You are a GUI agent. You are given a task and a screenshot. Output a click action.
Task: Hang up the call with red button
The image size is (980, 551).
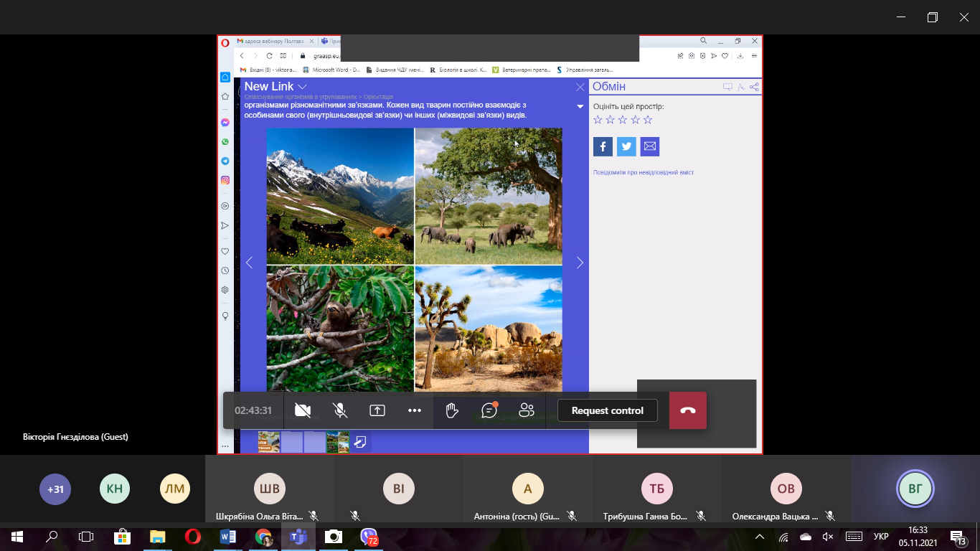(688, 410)
